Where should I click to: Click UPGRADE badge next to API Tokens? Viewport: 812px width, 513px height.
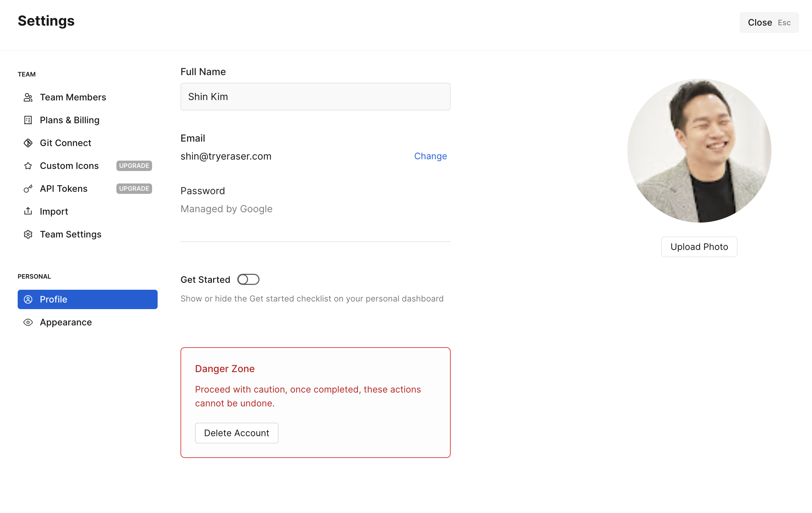tap(134, 189)
